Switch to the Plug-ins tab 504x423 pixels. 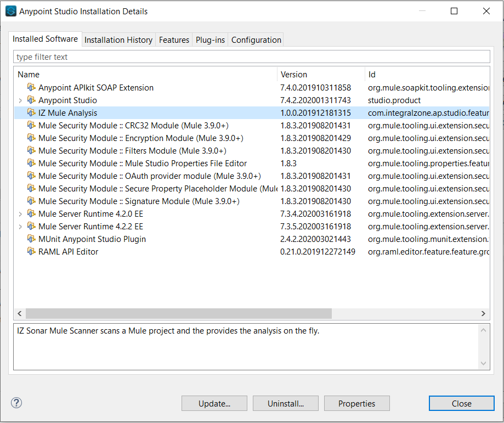pos(210,40)
